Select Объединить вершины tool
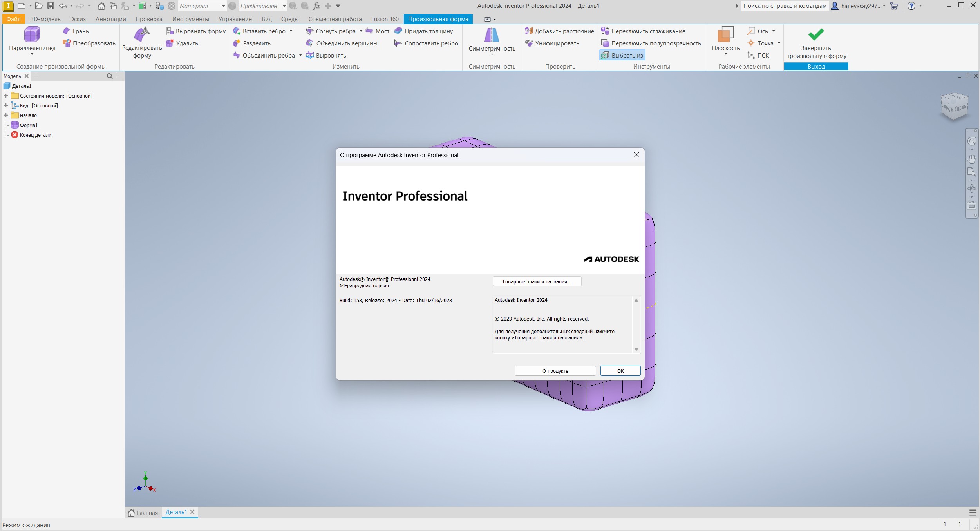This screenshot has width=980, height=531. 342,43
